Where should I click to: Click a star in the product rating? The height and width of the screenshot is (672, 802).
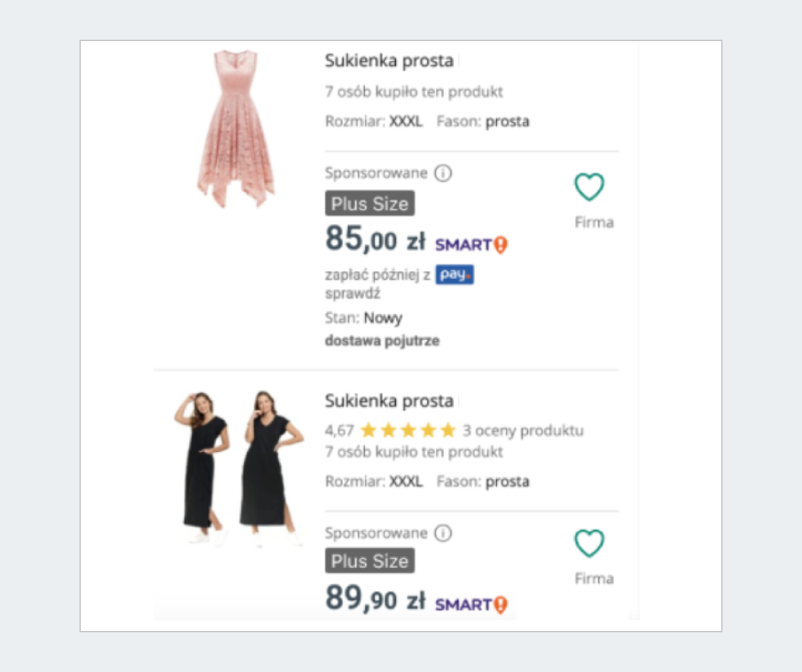tap(408, 431)
